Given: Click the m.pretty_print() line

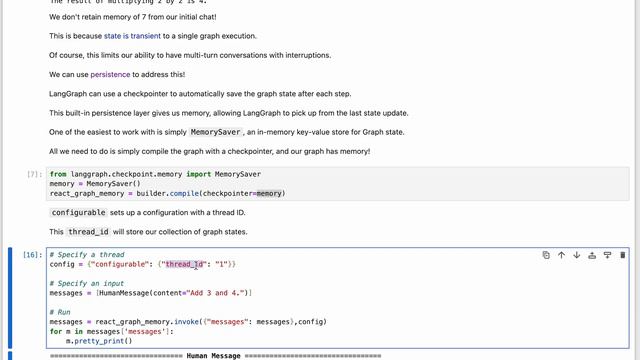Looking at the screenshot, I should 99,341.
